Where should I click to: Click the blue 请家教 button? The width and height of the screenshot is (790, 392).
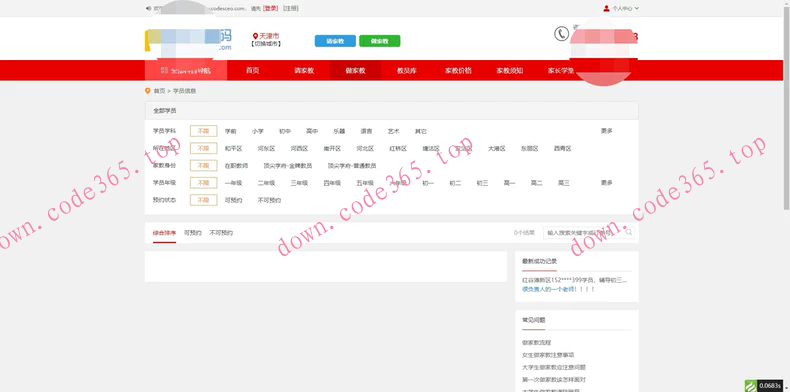(335, 41)
